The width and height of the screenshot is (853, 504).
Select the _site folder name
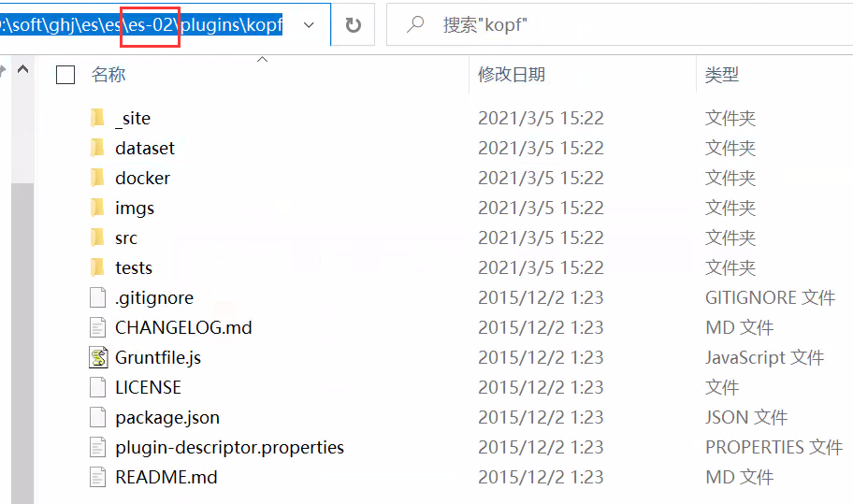pos(133,118)
